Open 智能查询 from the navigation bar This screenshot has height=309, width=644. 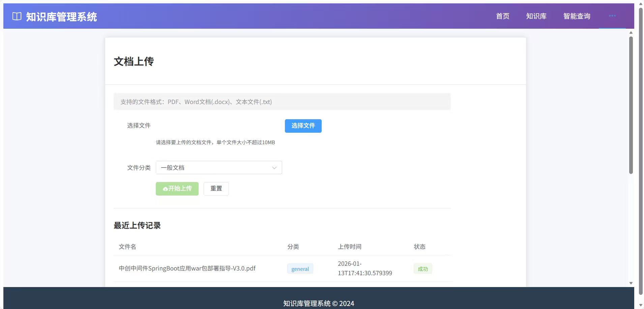[x=577, y=16]
